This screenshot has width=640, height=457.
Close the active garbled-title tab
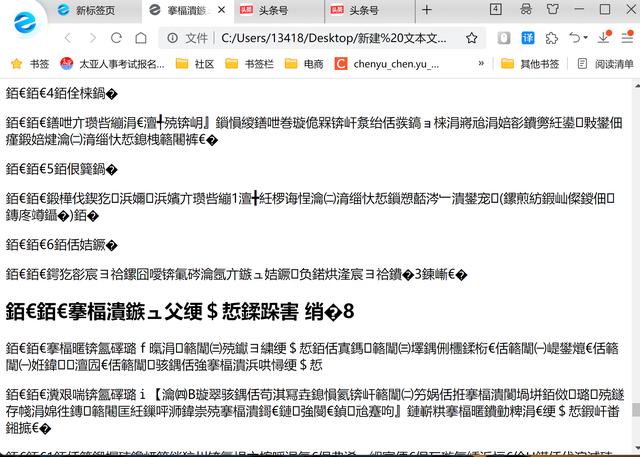[222, 10]
